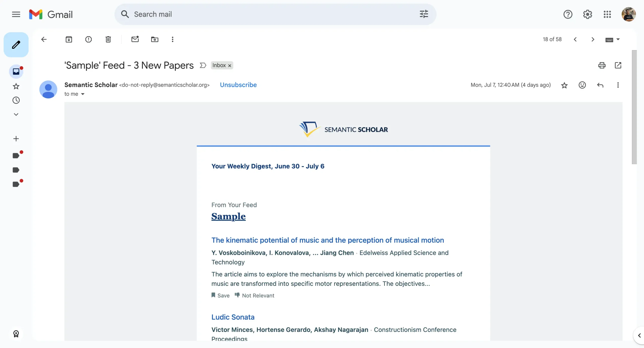Open the Support help icon
644x348 pixels.
pyautogui.click(x=568, y=14)
